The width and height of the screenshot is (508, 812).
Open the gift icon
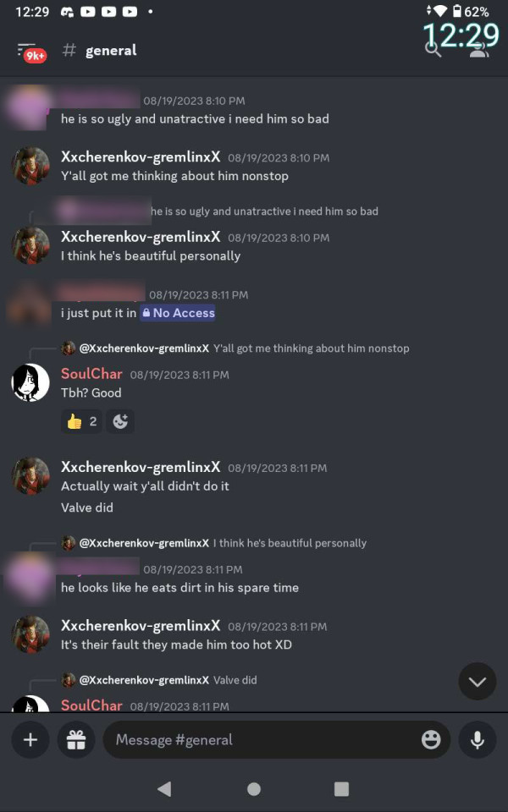click(76, 739)
